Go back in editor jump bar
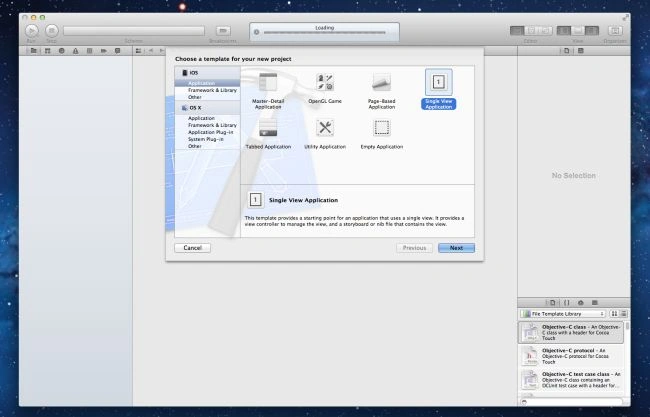This screenshot has height=417, width=650. (151, 51)
